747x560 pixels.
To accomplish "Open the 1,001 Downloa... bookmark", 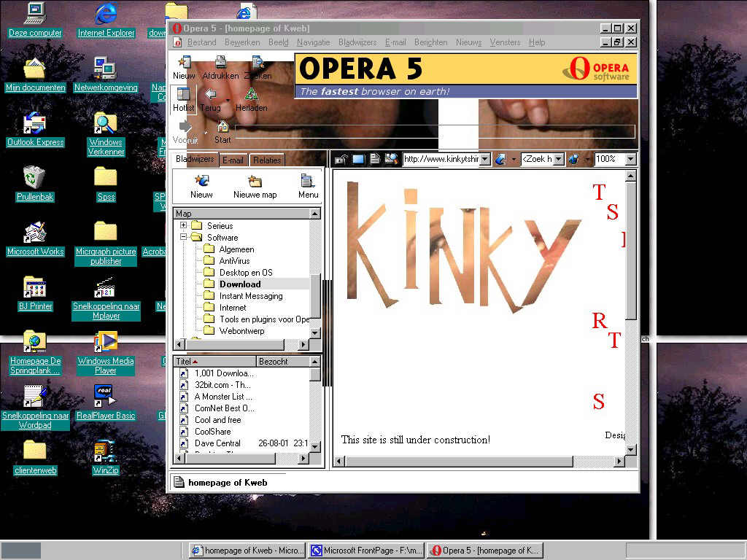I will [224, 373].
